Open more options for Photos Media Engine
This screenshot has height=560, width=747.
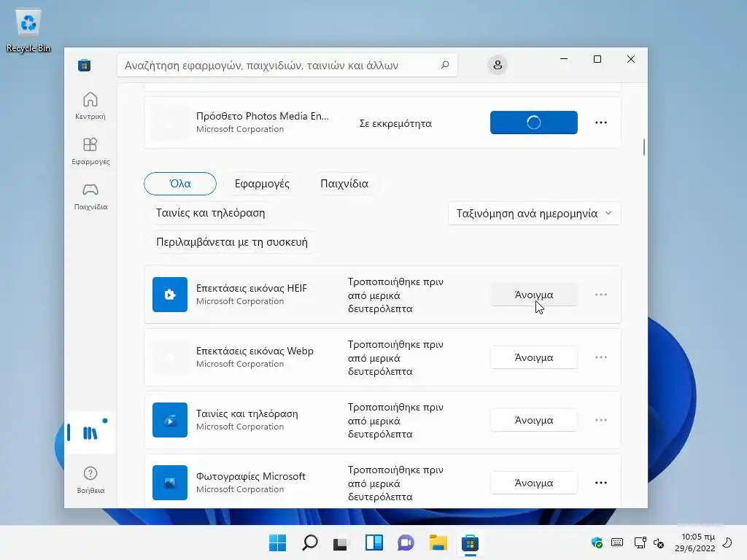click(x=601, y=122)
